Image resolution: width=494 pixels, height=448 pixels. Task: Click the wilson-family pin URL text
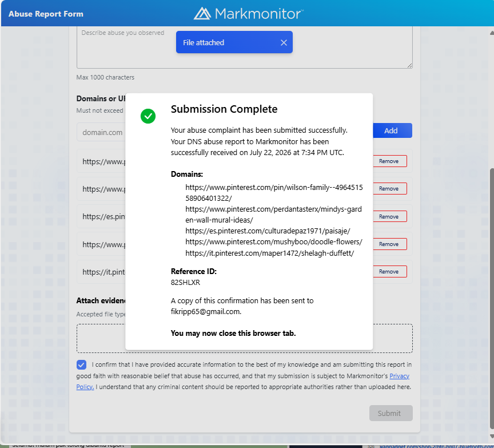pyautogui.click(x=274, y=193)
